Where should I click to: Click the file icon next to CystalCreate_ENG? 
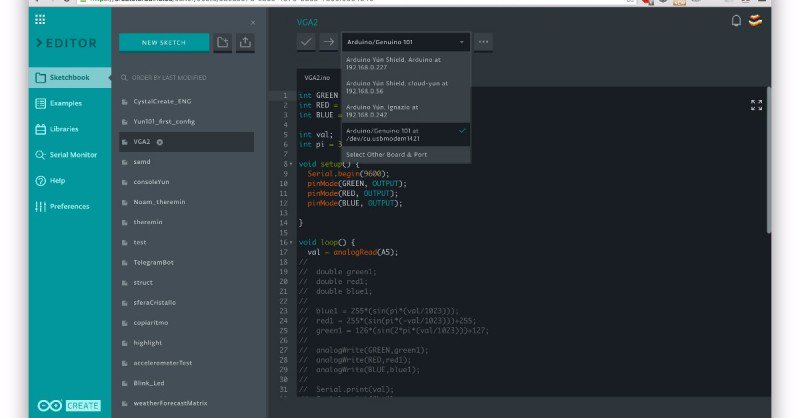[x=124, y=102]
